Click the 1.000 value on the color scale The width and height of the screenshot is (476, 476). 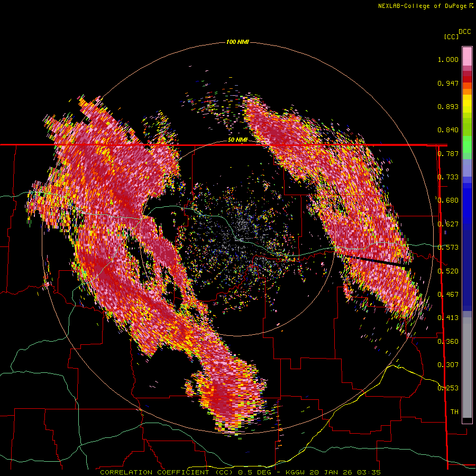(x=448, y=59)
